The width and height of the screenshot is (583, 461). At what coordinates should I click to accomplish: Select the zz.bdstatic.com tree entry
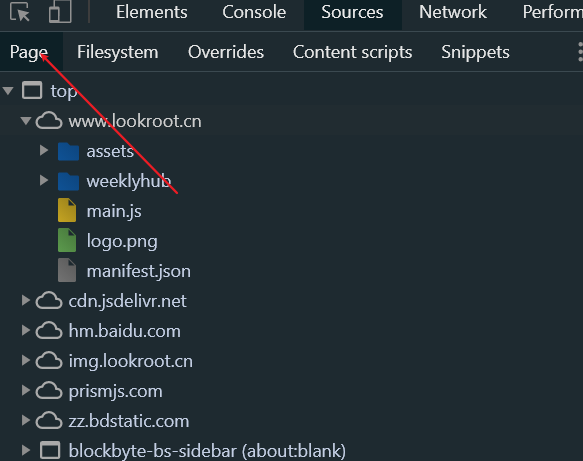click(129, 421)
